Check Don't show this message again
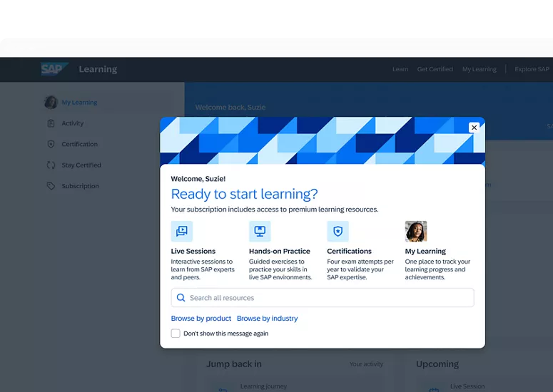Screen dimensions: 553x392 click(176, 333)
